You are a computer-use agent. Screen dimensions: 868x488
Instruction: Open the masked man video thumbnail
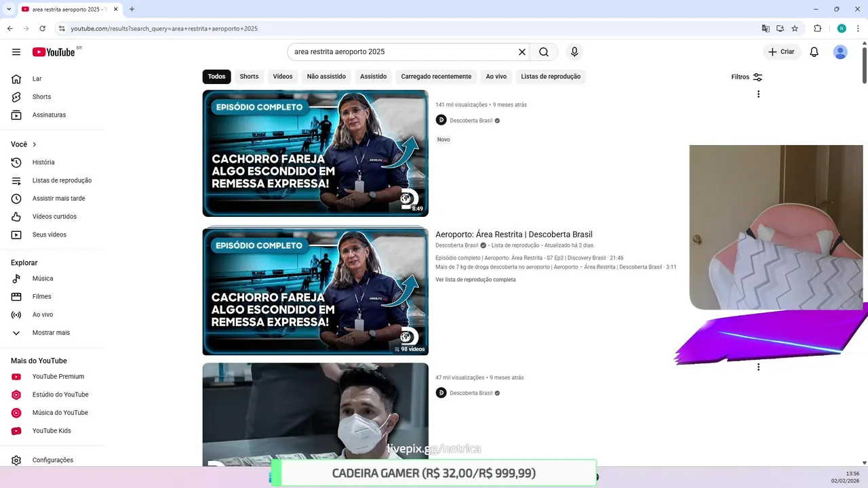(x=315, y=415)
